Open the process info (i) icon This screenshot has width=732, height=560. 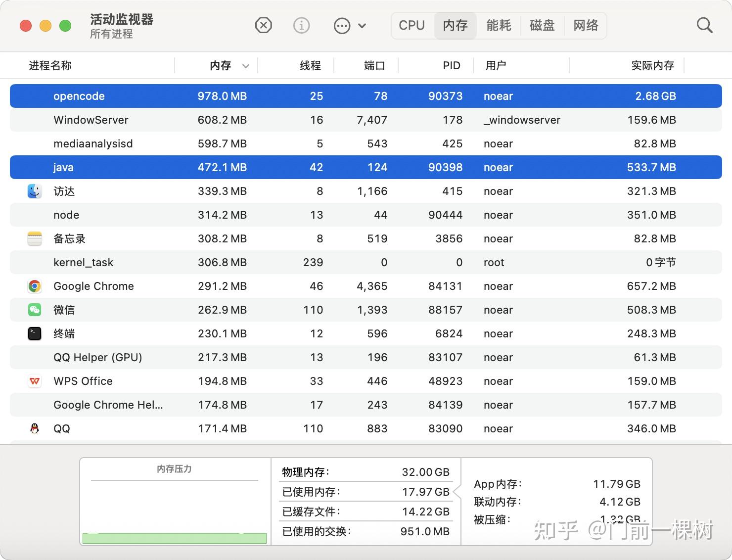coord(301,25)
